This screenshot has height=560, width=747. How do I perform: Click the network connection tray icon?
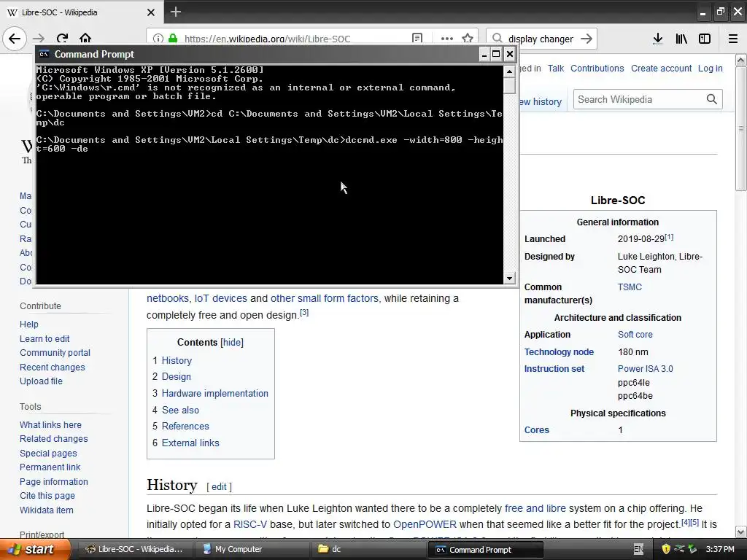point(679,549)
